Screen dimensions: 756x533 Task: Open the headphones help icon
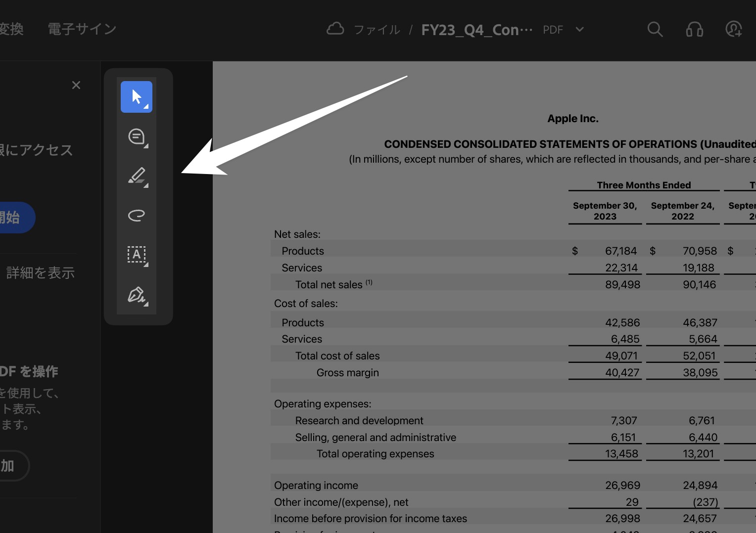pos(695,29)
